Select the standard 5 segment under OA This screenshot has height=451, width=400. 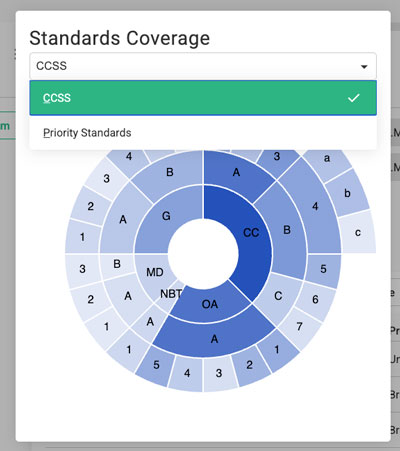pyautogui.click(x=156, y=365)
